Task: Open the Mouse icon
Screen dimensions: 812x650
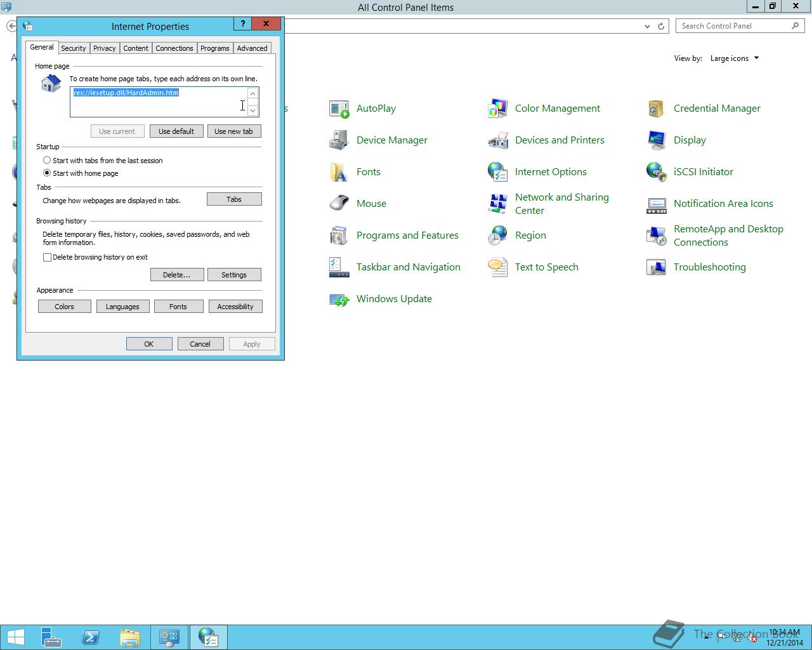Action: tap(339, 204)
